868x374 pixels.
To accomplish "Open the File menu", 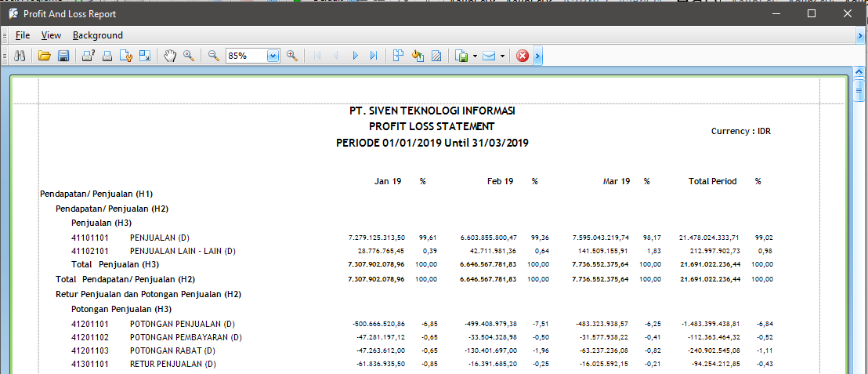I will click(23, 35).
